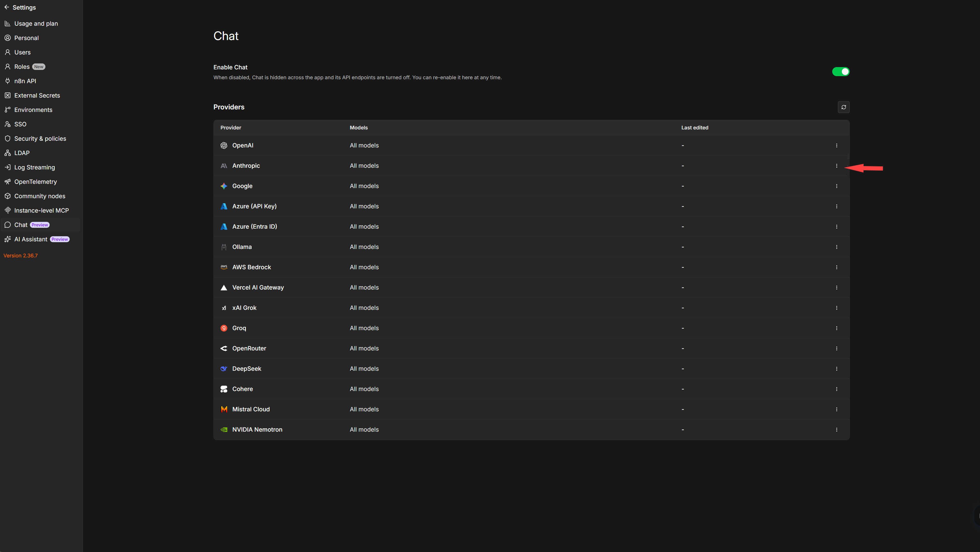The width and height of the screenshot is (980, 552).
Task: Open Azure (Entra ID) row actions menu
Action: click(836, 227)
